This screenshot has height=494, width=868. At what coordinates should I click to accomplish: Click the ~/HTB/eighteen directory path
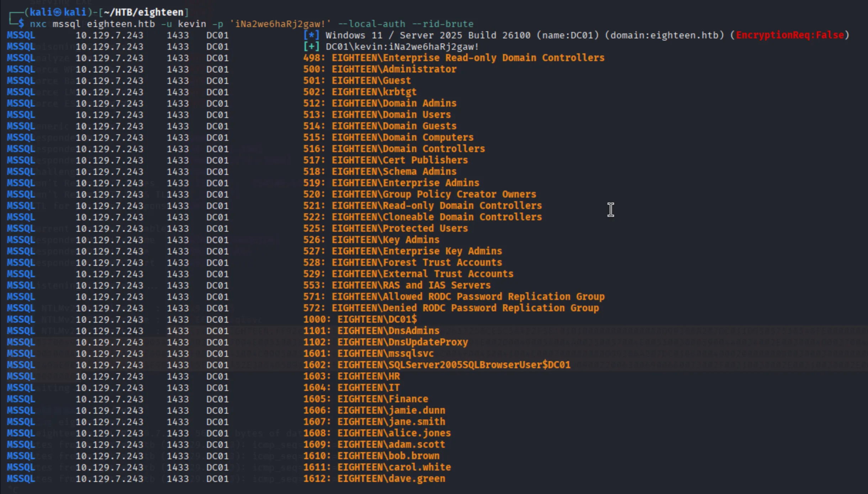pyautogui.click(x=143, y=12)
